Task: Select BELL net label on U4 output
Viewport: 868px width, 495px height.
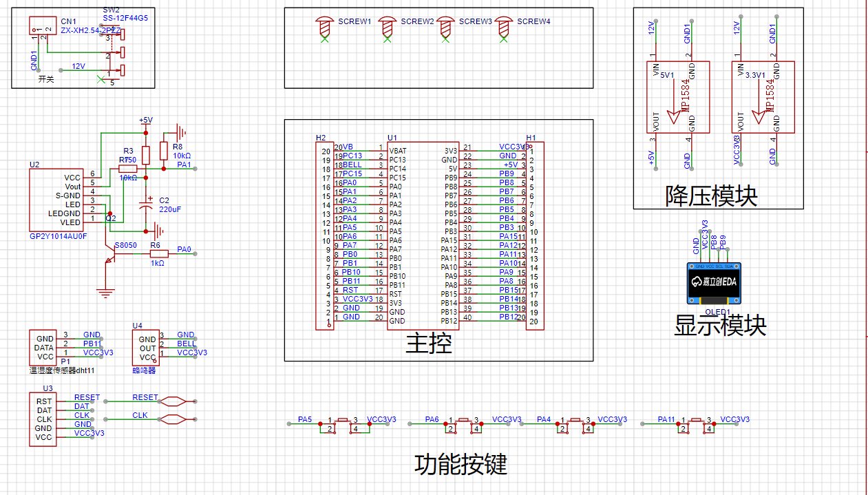Action: click(x=187, y=344)
